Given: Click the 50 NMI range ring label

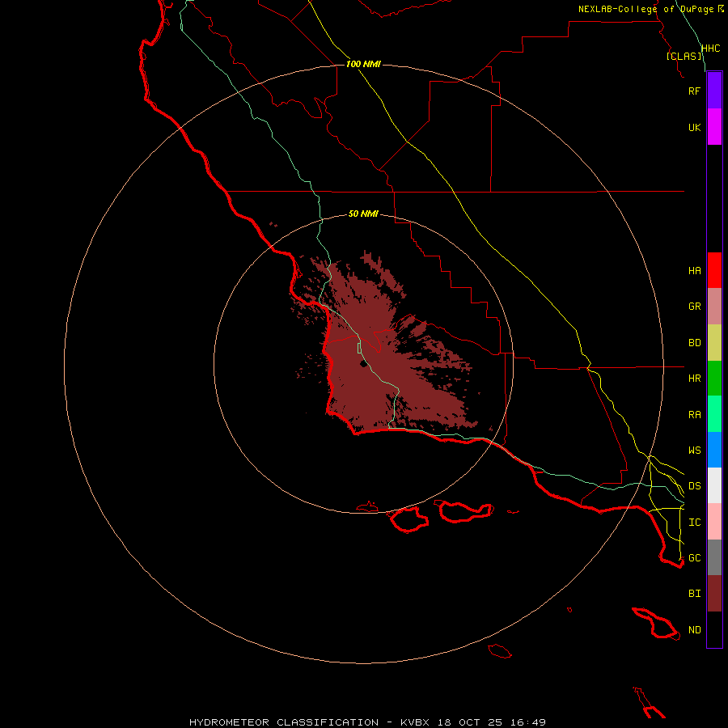Looking at the screenshot, I should click(x=363, y=214).
